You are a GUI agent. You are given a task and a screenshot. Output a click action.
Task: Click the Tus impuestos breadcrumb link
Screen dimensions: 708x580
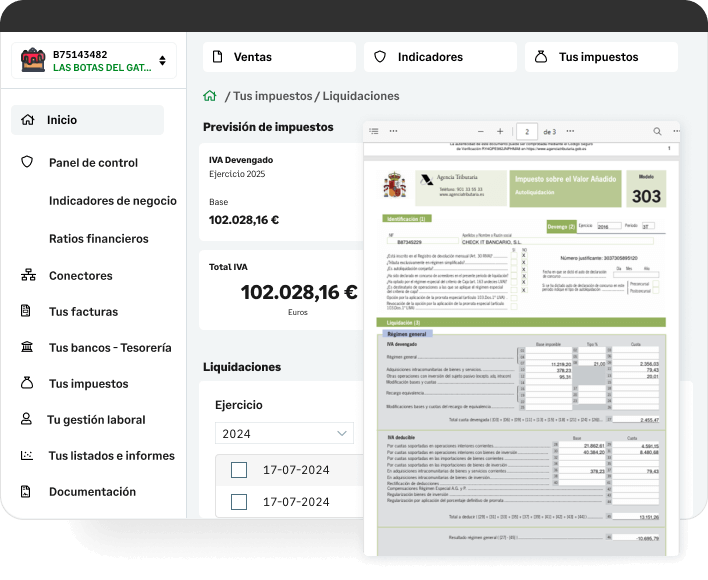coord(273,96)
